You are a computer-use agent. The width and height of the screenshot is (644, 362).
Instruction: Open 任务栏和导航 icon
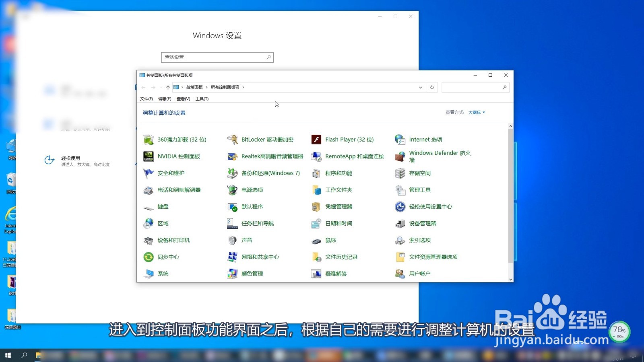point(232,224)
